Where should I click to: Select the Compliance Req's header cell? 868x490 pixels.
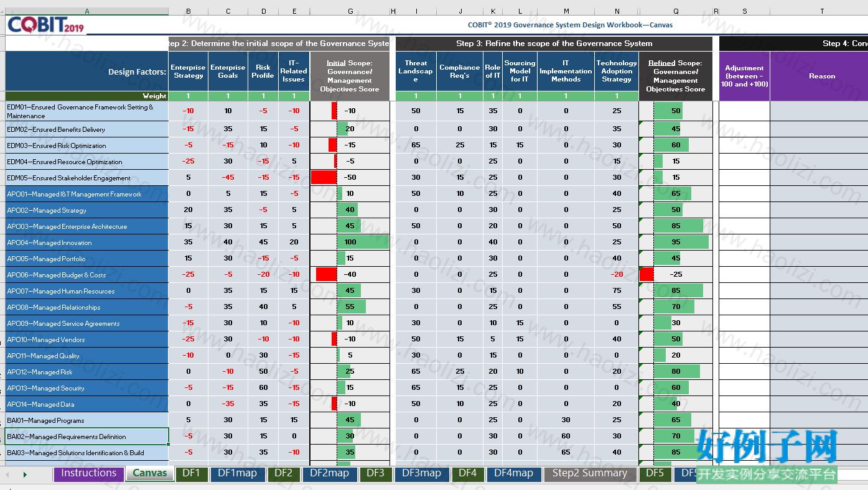tap(460, 72)
